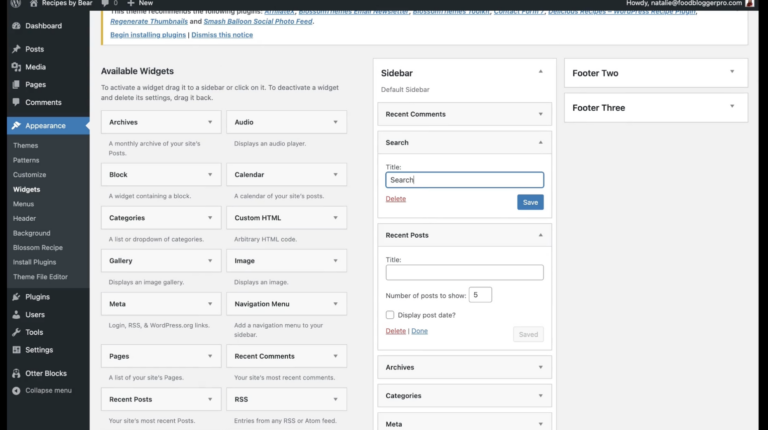Click the Number of posts to show field
The width and height of the screenshot is (768, 430).
click(x=480, y=295)
